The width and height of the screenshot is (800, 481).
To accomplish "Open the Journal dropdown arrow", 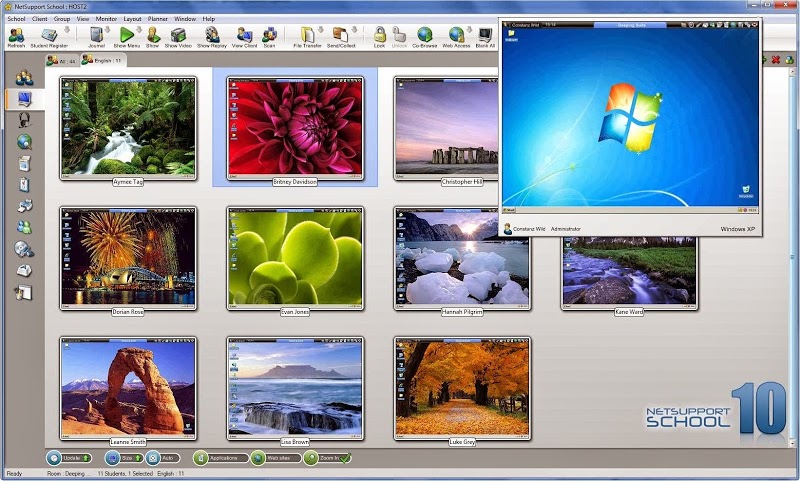I will 108,30.
